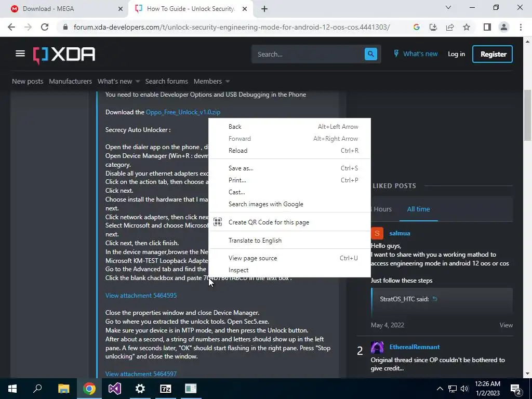Click the Chrome taskbar icon
This screenshot has width=532, height=399.
click(89, 389)
